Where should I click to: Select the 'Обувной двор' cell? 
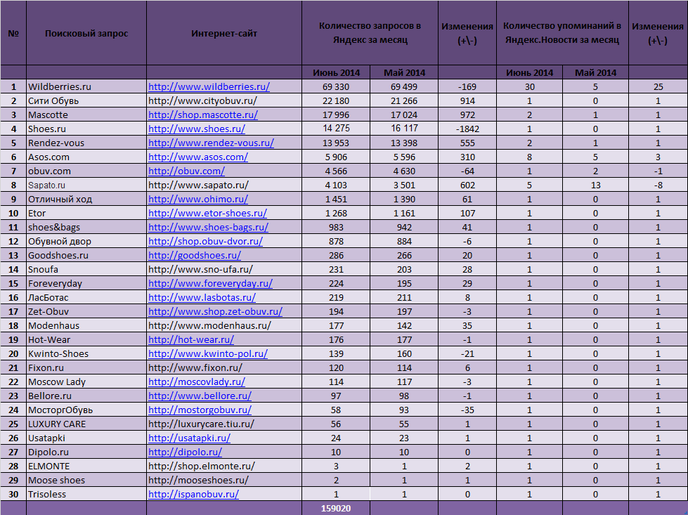point(86,241)
